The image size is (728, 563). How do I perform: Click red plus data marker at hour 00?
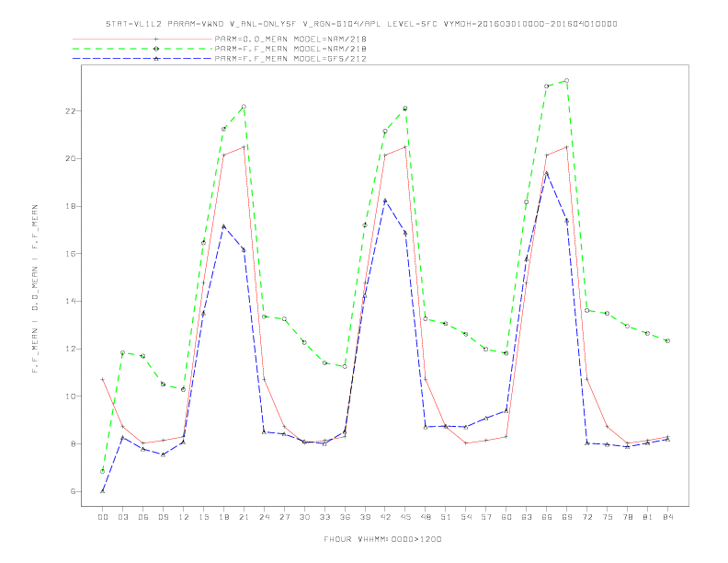pyautogui.click(x=103, y=380)
